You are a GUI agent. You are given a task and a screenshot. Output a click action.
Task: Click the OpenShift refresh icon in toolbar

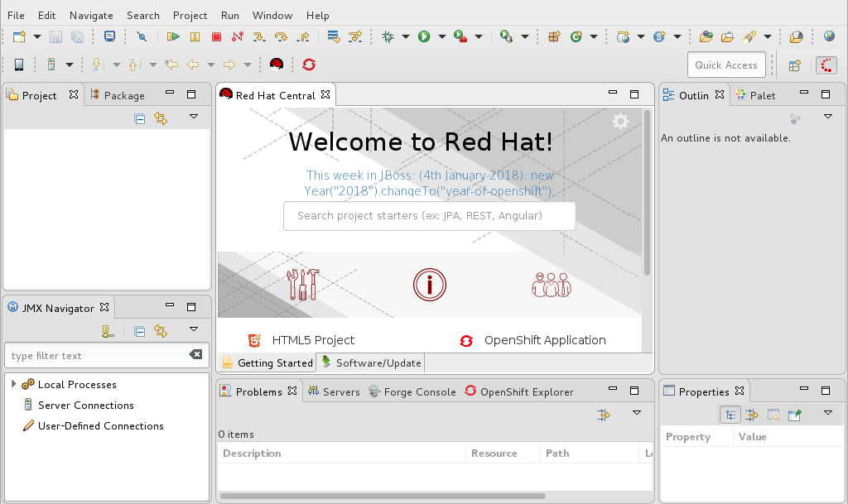(x=309, y=65)
